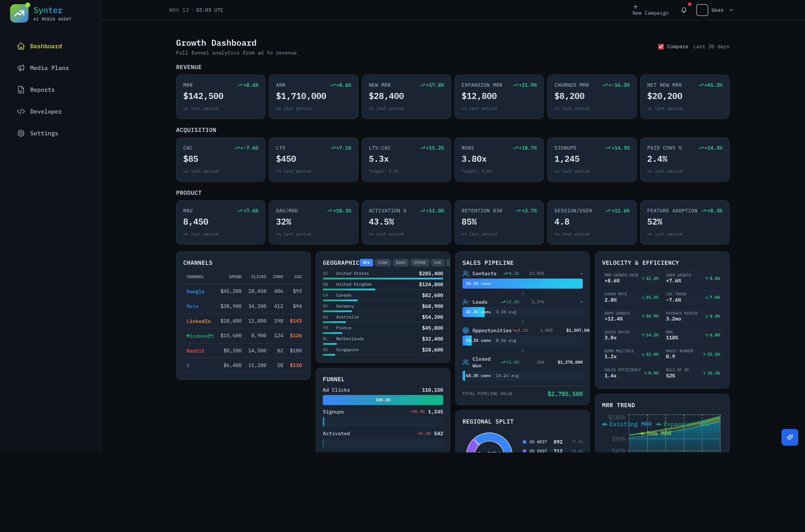The width and height of the screenshot is (805, 532).
Task: Start a New Campaign
Action: pyautogui.click(x=650, y=10)
